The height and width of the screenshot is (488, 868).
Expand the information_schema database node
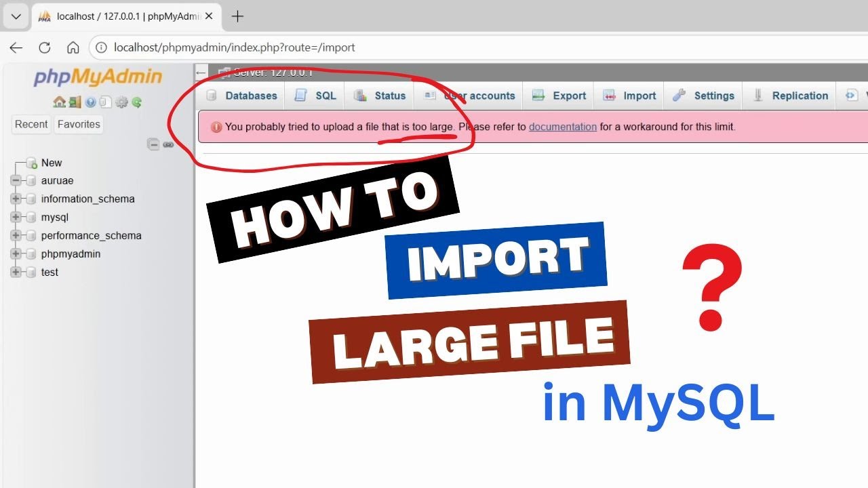click(16, 199)
